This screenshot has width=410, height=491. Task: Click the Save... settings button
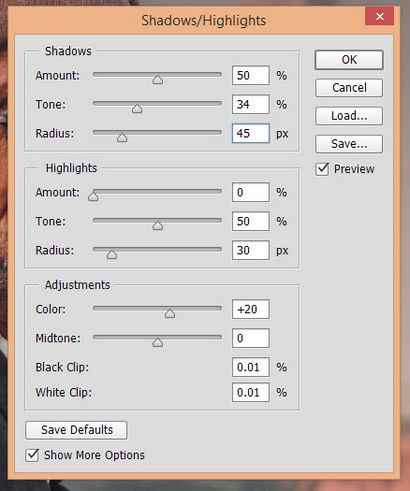(349, 144)
